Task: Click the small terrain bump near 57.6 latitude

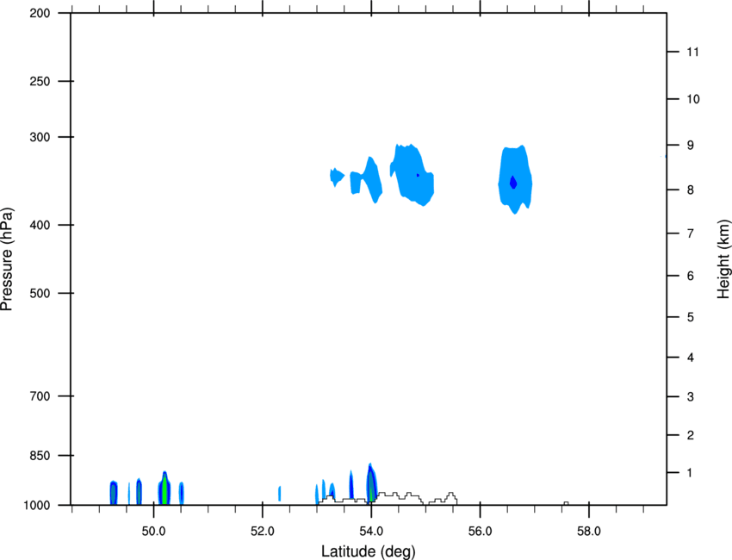Action: (567, 503)
